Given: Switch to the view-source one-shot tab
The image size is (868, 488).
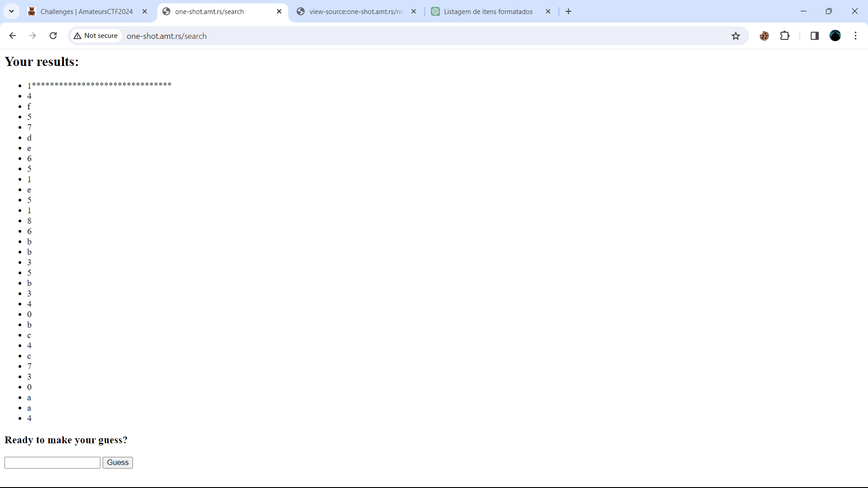Looking at the screenshot, I should tap(355, 12).
